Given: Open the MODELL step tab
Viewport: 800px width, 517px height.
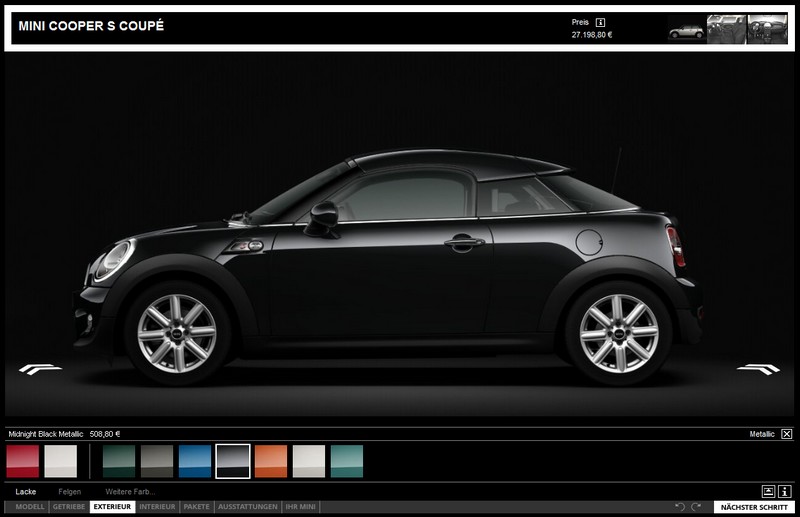Looking at the screenshot, I should click(x=30, y=507).
